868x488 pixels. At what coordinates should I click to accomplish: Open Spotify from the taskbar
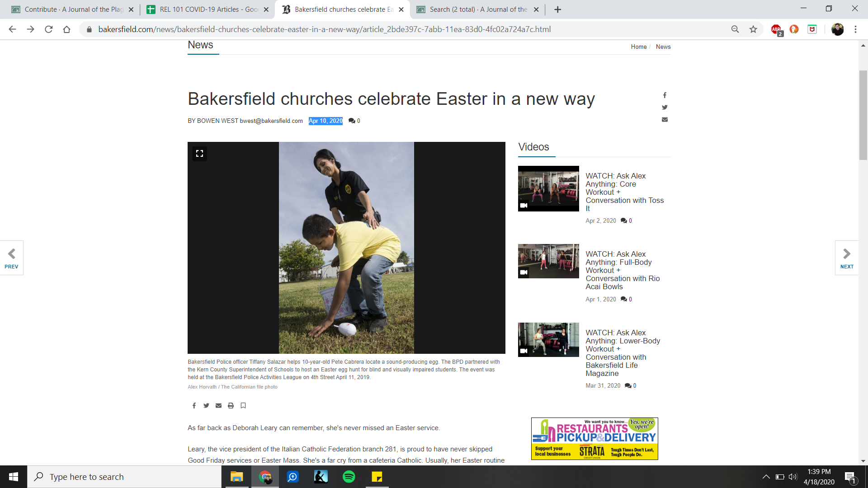coord(349,477)
